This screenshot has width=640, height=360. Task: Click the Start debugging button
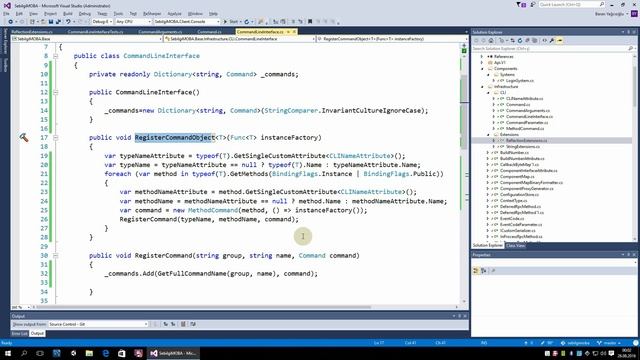231,22
